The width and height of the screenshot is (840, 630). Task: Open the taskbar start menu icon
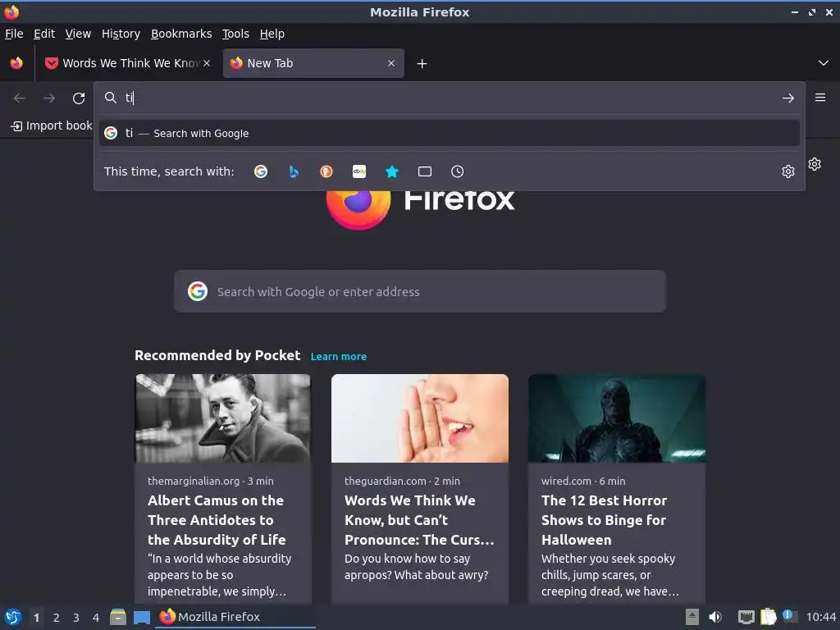(x=13, y=617)
